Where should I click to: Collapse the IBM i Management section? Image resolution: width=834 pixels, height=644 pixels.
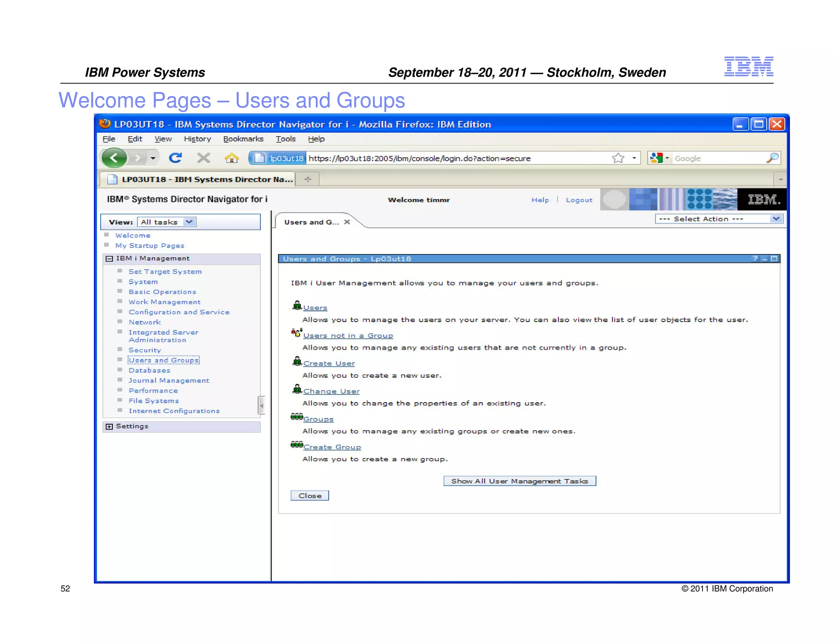coord(109,258)
